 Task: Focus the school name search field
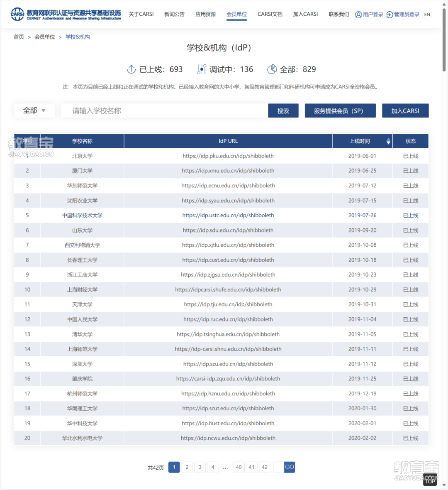pyautogui.click(x=165, y=110)
